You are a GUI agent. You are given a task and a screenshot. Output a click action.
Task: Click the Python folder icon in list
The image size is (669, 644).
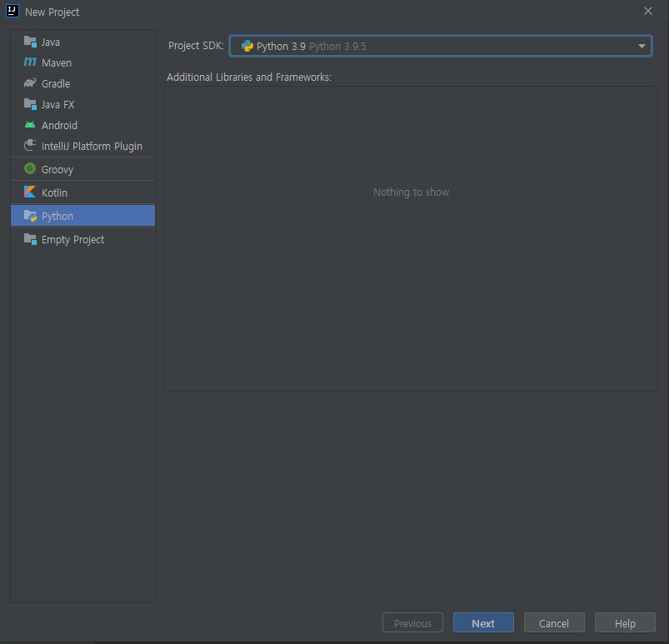coord(30,216)
